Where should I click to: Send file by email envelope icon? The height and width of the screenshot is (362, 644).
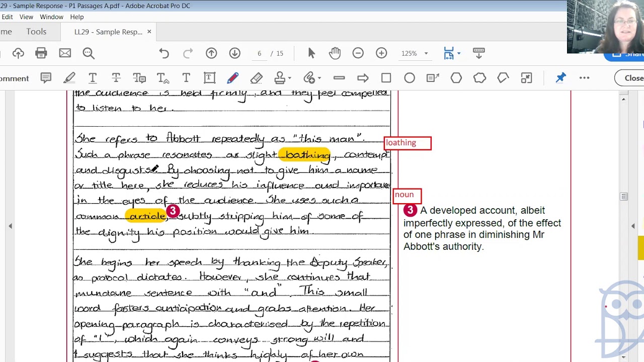click(x=65, y=53)
